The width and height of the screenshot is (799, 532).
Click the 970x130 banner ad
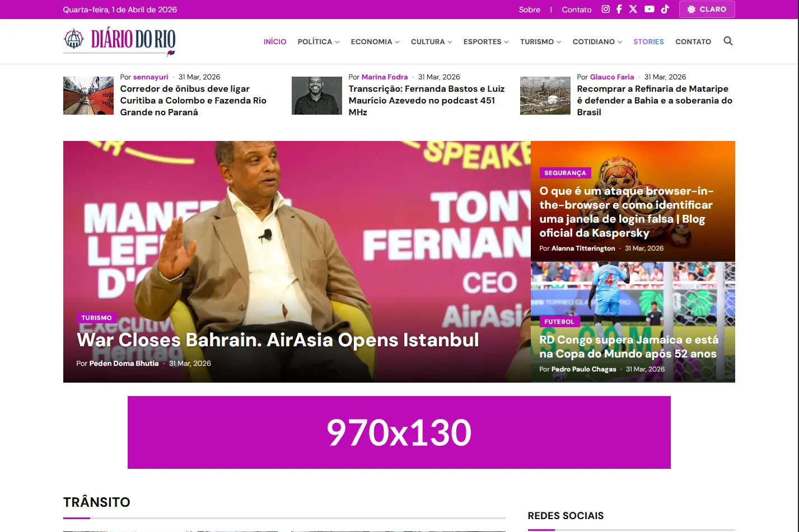tap(399, 432)
